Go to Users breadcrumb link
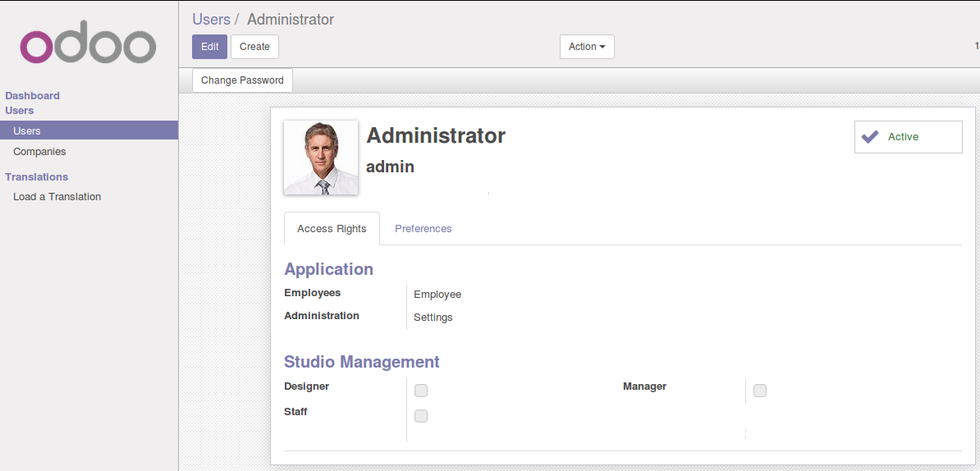This screenshot has height=471, width=980. coord(211,19)
